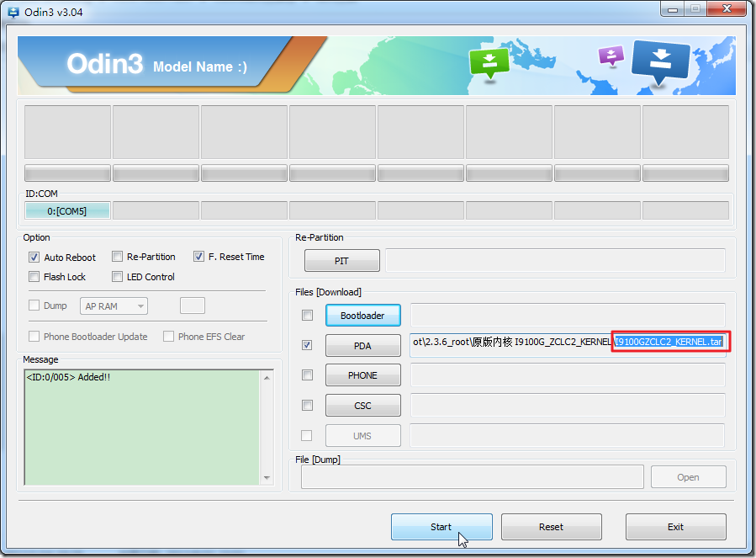Click message log scroll up arrow

point(267,378)
